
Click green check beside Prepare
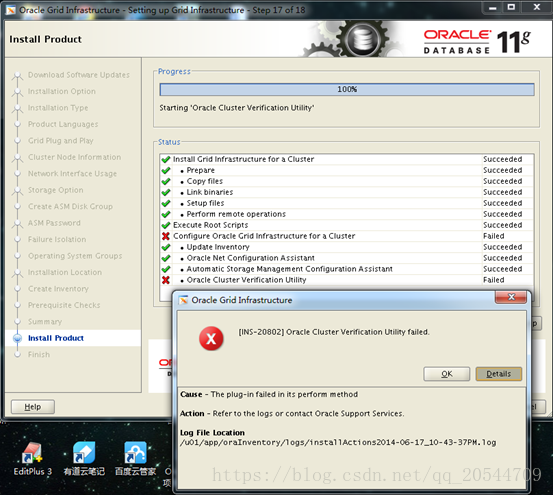tap(166, 170)
